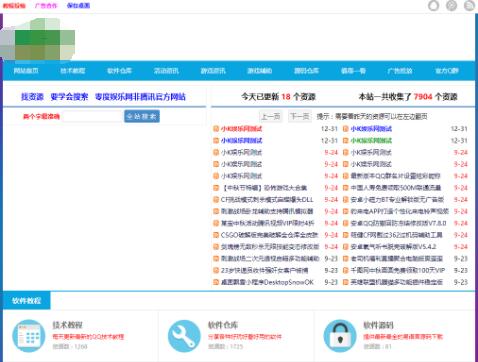478x362 pixels.
Task: Click the last round icon at top right
Action: (x=469, y=5)
